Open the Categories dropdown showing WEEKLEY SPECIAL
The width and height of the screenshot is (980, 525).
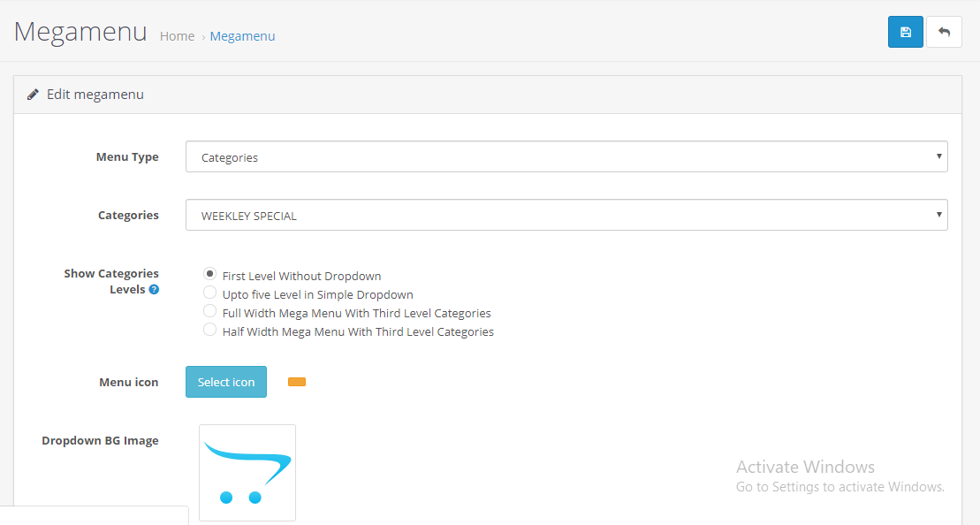(x=566, y=215)
